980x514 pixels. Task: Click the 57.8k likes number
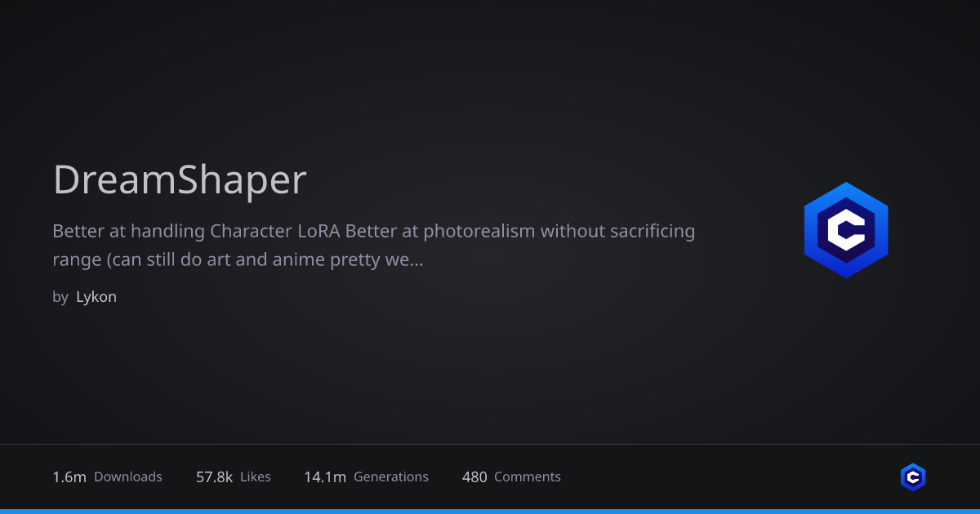214,477
